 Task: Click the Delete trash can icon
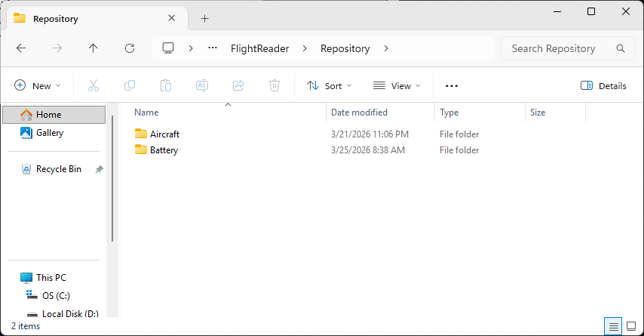(x=274, y=85)
